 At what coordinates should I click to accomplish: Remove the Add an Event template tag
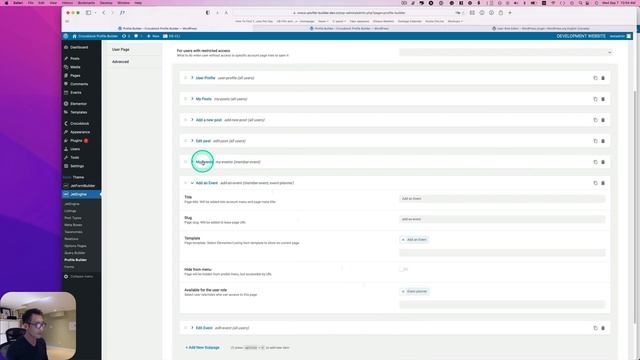(403, 240)
